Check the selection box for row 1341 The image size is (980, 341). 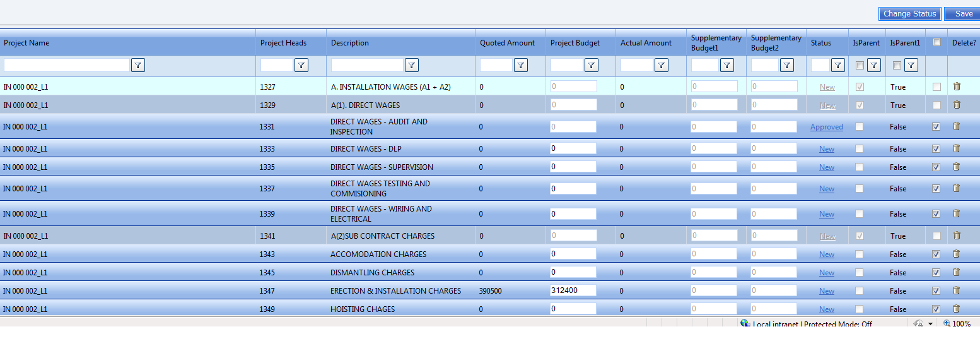[x=936, y=236]
